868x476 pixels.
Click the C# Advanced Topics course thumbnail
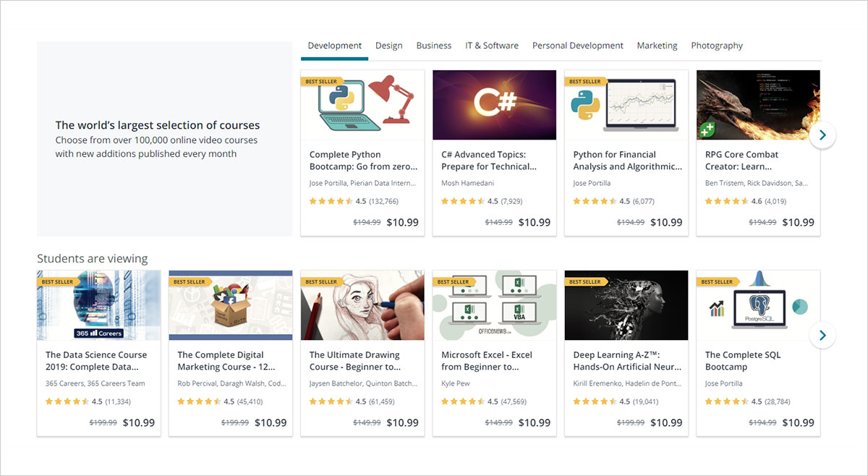pos(495,105)
